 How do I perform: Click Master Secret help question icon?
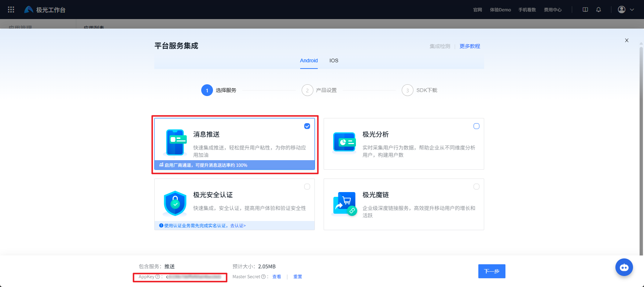263,277
